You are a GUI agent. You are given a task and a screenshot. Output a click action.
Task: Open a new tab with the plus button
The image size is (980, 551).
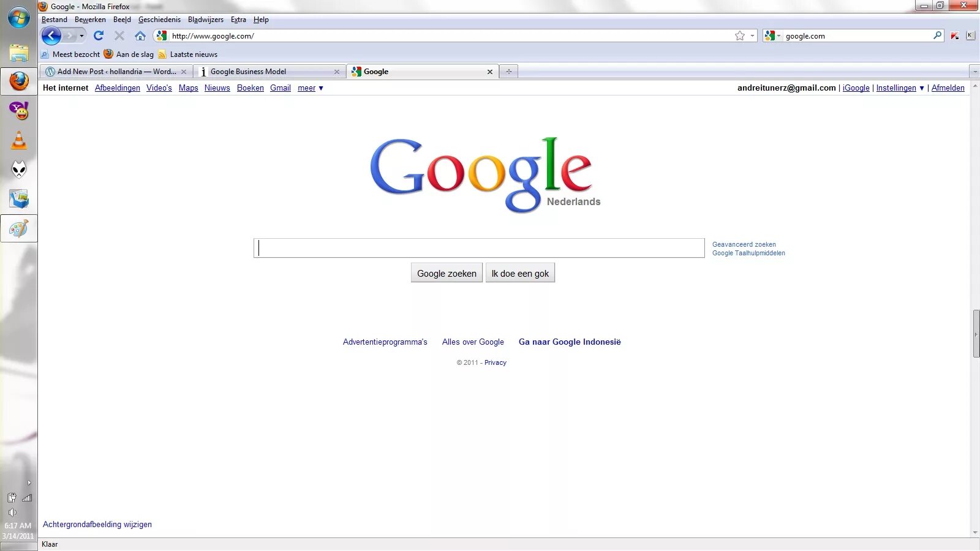tap(508, 72)
